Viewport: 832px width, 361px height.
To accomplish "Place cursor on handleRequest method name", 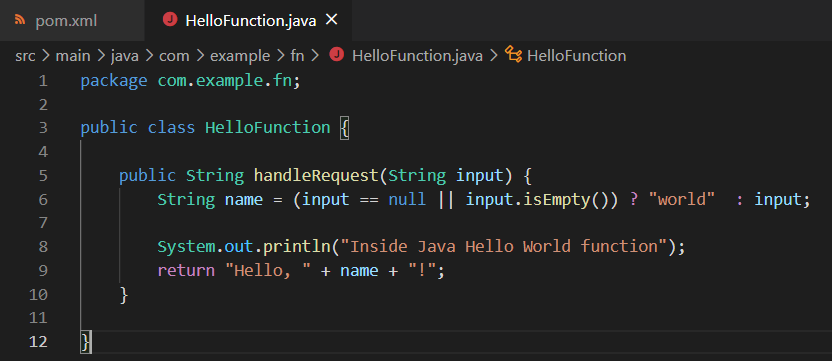I will tap(316, 176).
